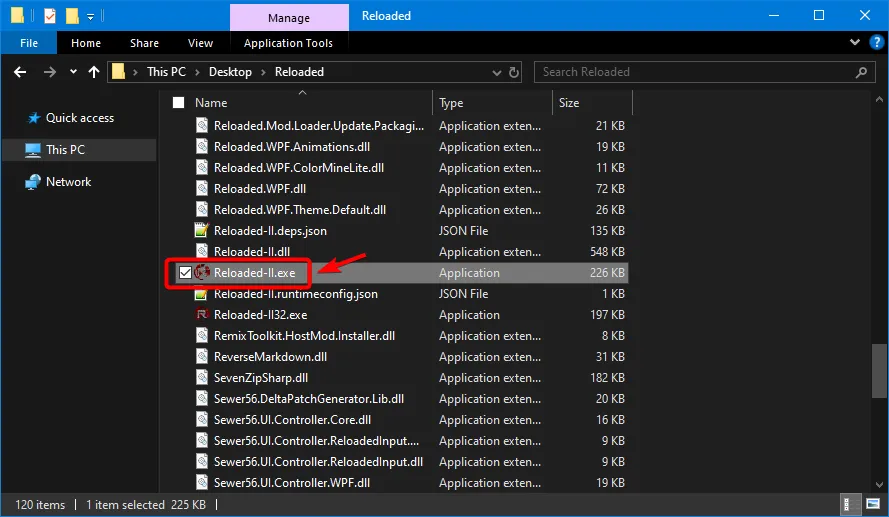Click Reloaded.WPF.ColorMineLite.dll file icon
The height and width of the screenshot is (517, 889).
point(202,168)
